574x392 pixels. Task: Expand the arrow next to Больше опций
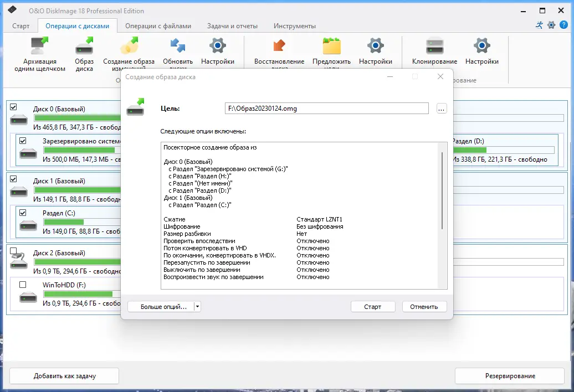pos(197,306)
